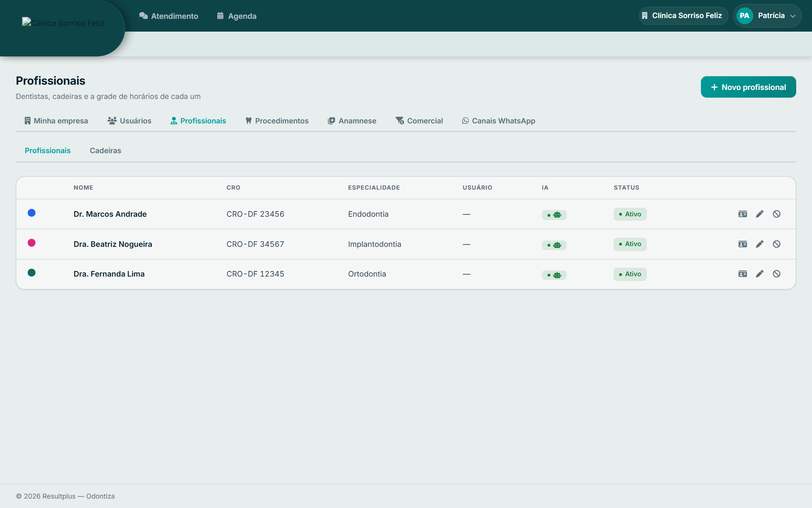Image resolution: width=812 pixels, height=508 pixels.
Task: Add a new professional with Novo profissional
Action: point(748,87)
